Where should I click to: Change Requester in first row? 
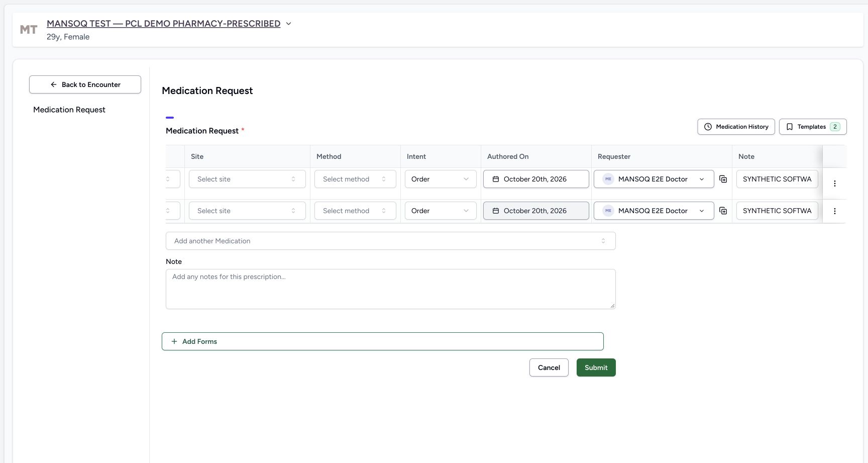pos(654,179)
